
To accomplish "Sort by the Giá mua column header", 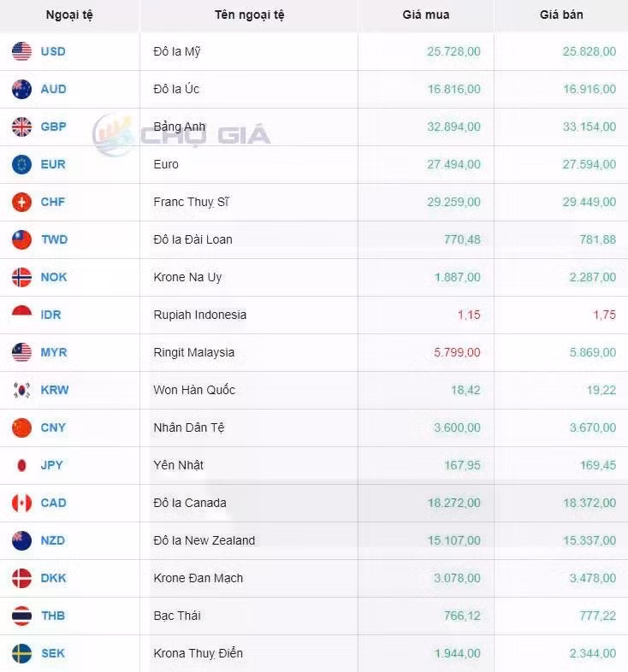I will (x=426, y=15).
